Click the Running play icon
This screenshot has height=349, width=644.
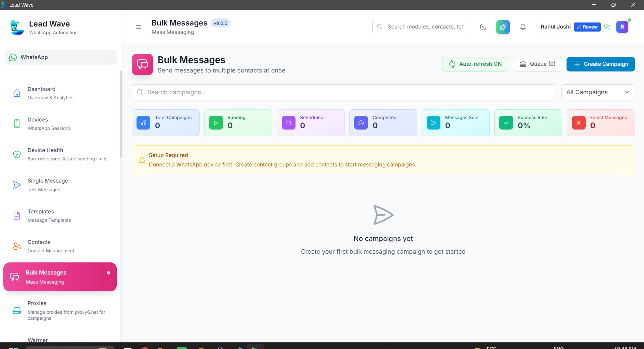click(x=216, y=123)
